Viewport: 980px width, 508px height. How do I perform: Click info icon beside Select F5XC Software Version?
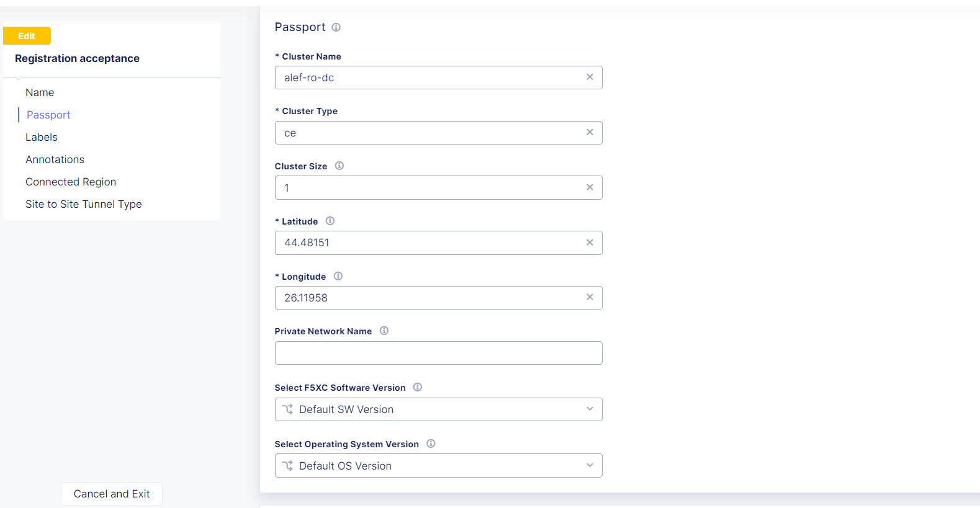pyautogui.click(x=418, y=387)
